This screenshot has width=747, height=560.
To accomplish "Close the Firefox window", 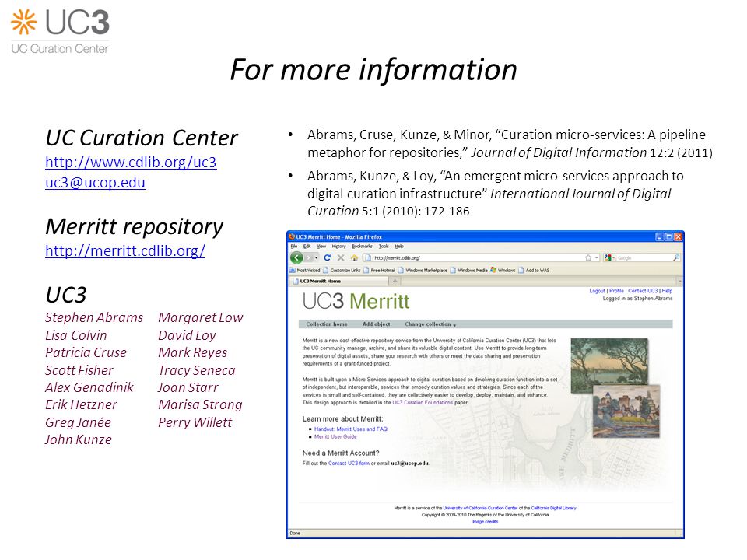I will [679, 236].
